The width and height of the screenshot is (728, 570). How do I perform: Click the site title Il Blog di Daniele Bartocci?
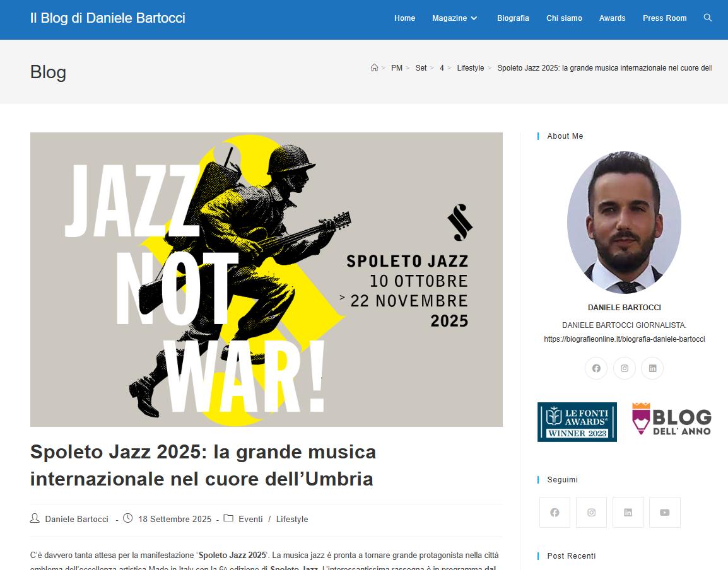click(108, 18)
